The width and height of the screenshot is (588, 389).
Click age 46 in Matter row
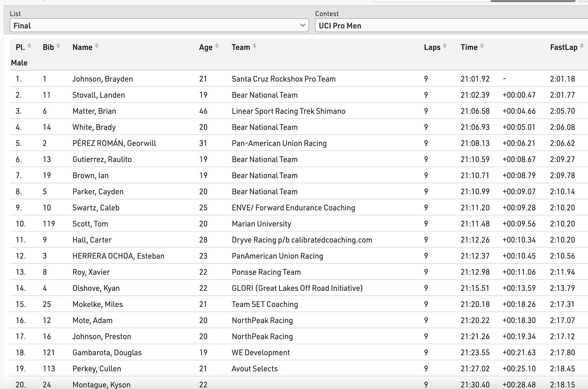click(x=203, y=111)
